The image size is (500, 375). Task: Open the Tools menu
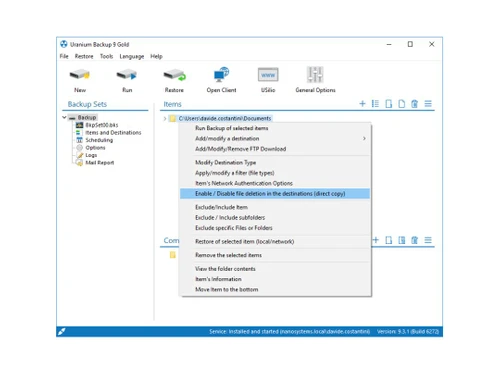coord(107,56)
